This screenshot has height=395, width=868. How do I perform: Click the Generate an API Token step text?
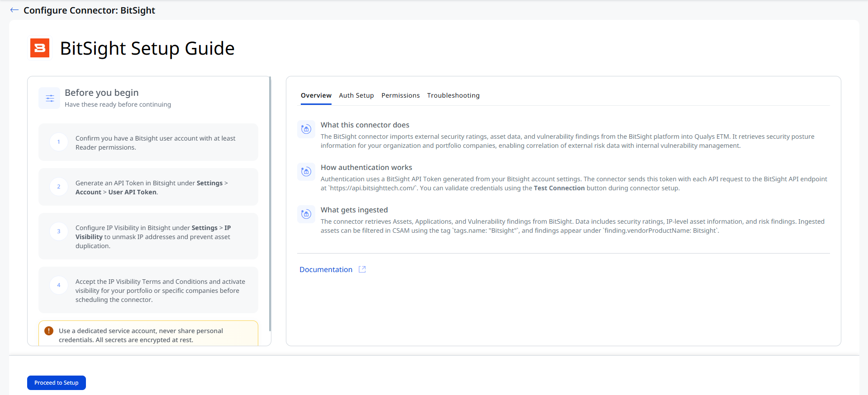152,188
